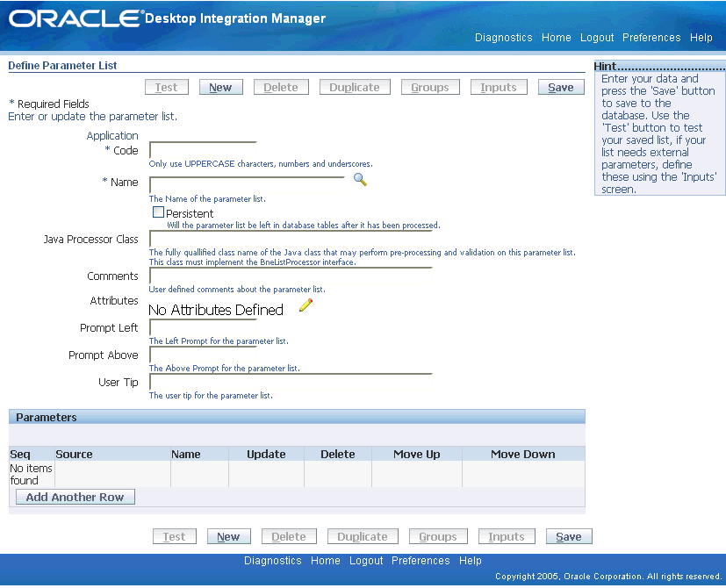The height and width of the screenshot is (588, 726).
Task: Open Help from the footer bar
Action: (471, 560)
